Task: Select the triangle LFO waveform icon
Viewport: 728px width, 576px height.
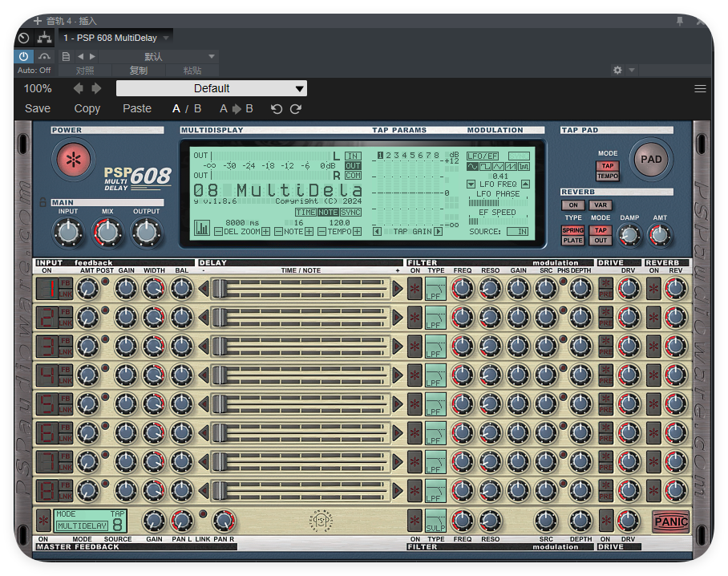Action: (x=498, y=166)
